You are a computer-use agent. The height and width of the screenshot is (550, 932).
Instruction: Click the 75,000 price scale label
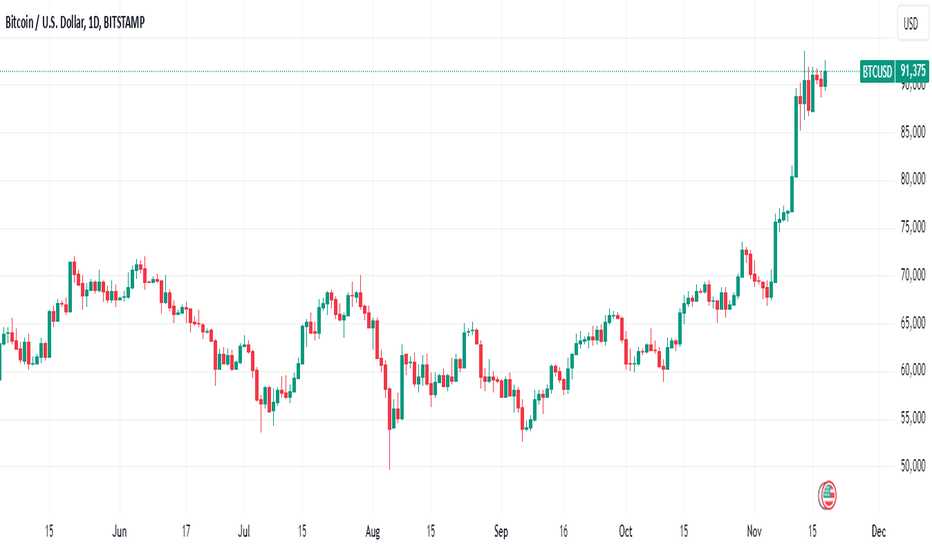pyautogui.click(x=913, y=227)
